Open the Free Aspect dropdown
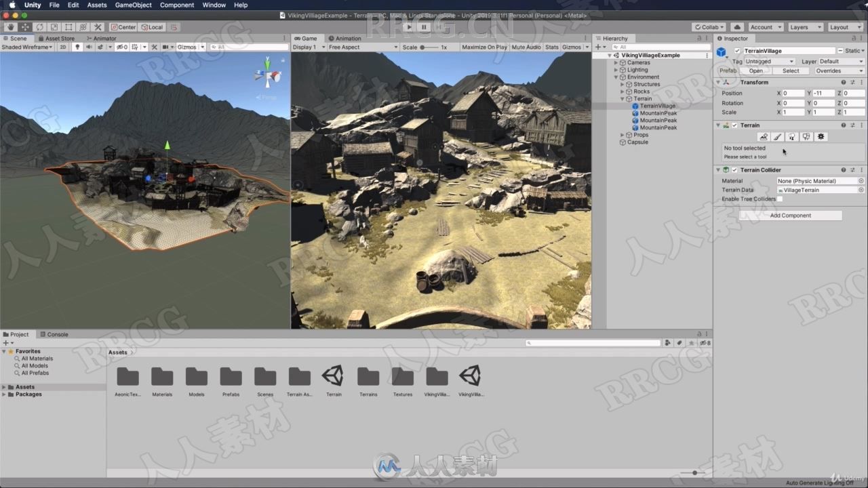Image resolution: width=868 pixels, height=488 pixels. pyautogui.click(x=363, y=47)
